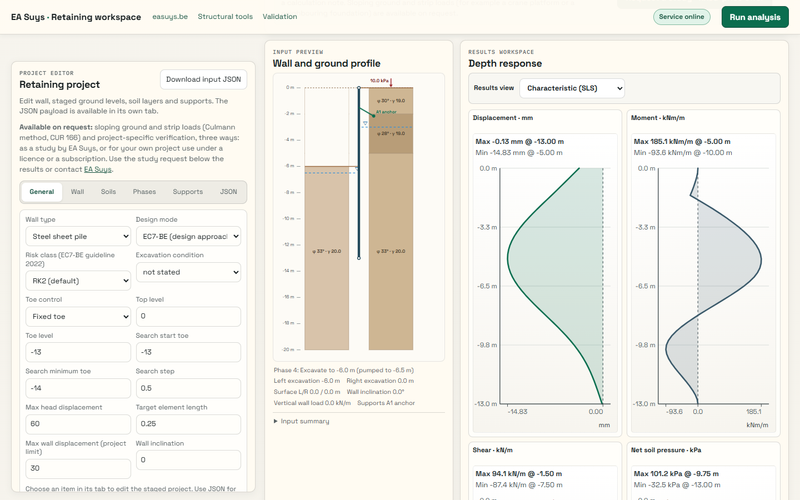Switch to the JSON tab

(228, 192)
